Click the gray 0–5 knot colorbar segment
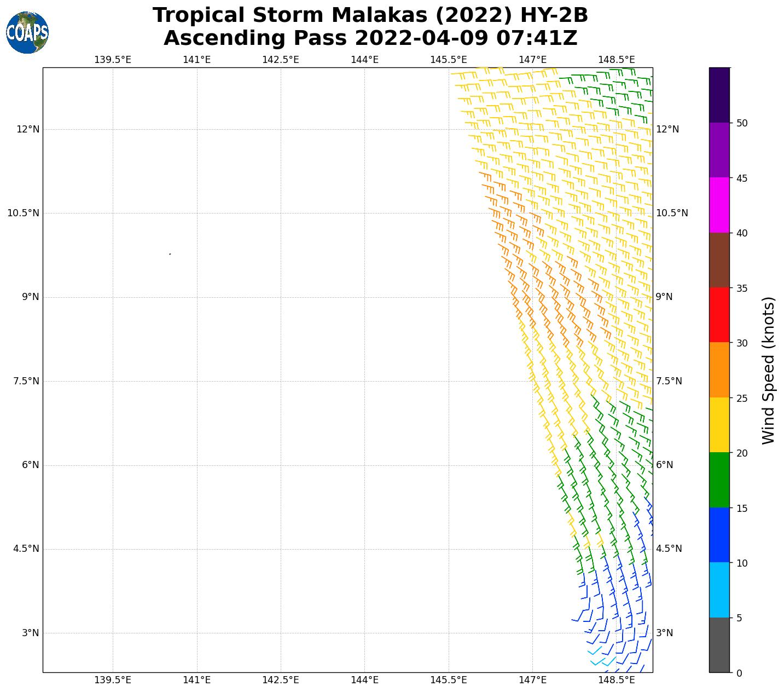This screenshot has width=784, height=692. pos(719,645)
